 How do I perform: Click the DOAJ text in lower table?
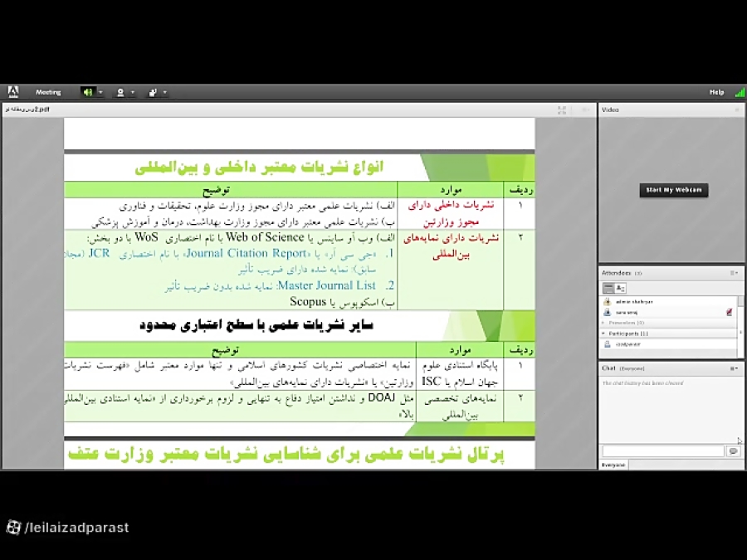click(382, 397)
